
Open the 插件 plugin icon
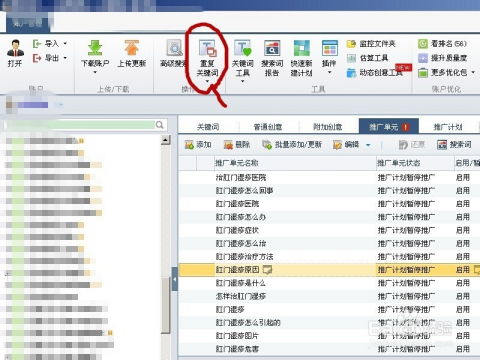[x=330, y=48]
